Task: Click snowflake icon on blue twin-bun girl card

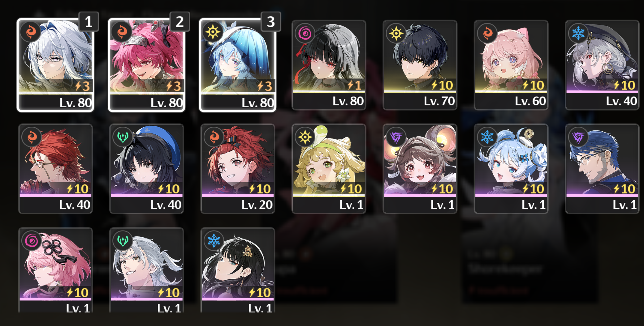Action: tap(487, 137)
